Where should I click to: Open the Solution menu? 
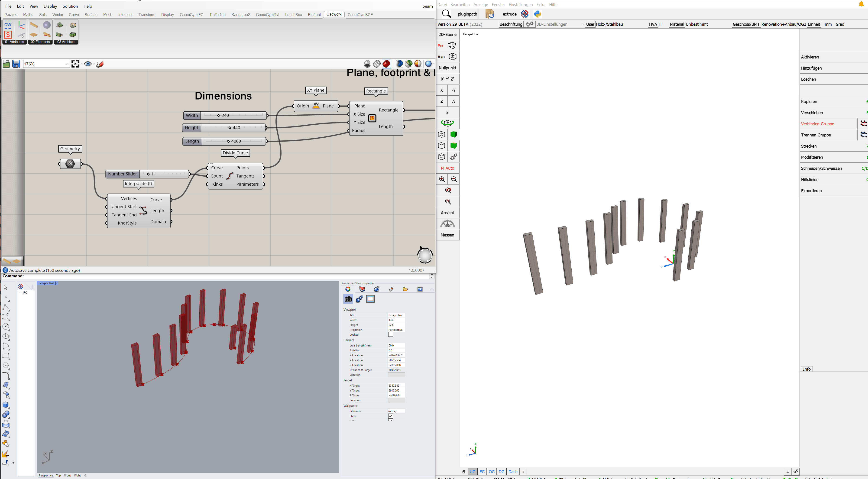[70, 6]
